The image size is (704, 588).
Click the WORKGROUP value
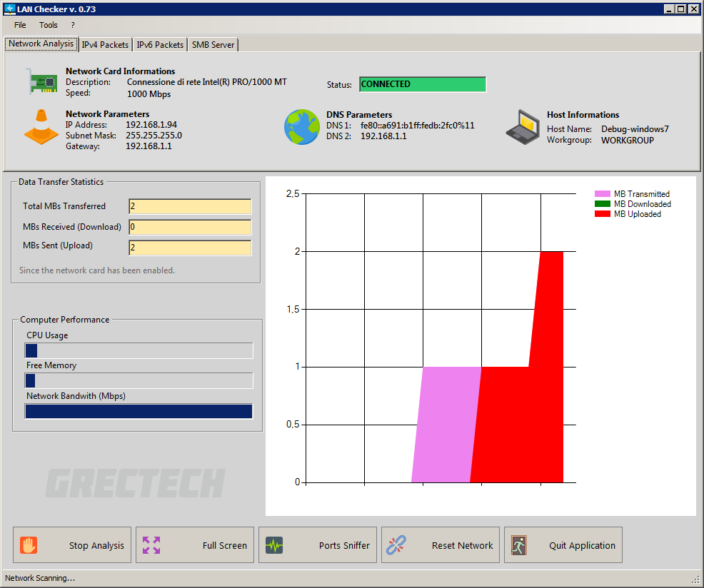tap(628, 141)
